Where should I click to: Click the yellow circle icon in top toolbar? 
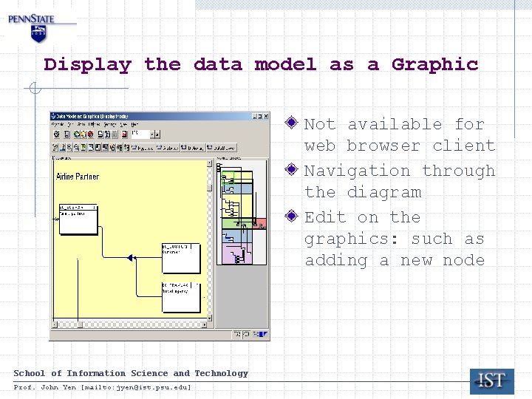coord(83,134)
